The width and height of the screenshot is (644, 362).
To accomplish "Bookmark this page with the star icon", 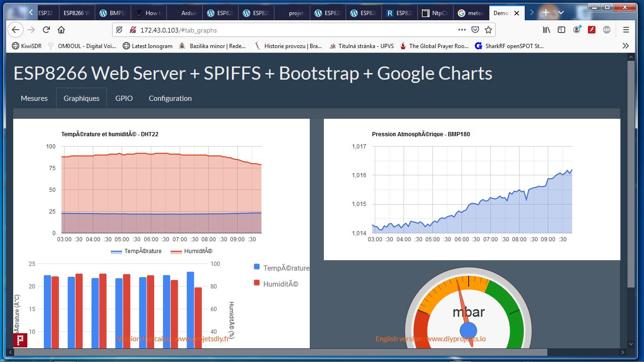I will 488,30.
